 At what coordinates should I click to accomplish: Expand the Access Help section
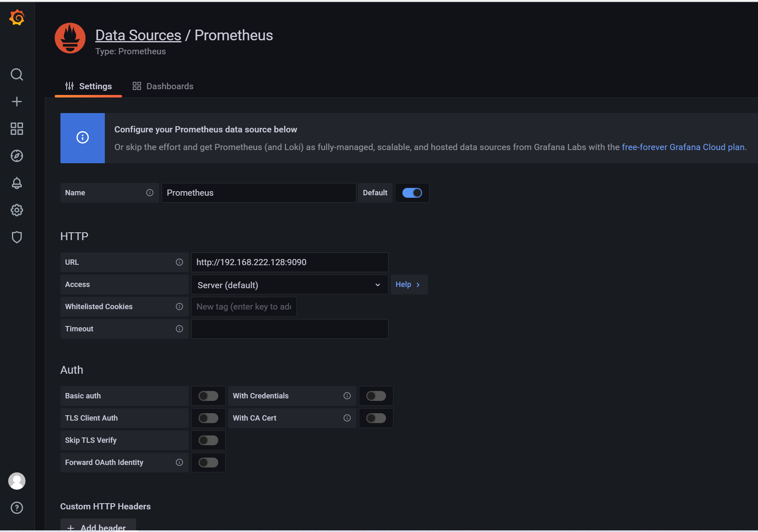409,285
